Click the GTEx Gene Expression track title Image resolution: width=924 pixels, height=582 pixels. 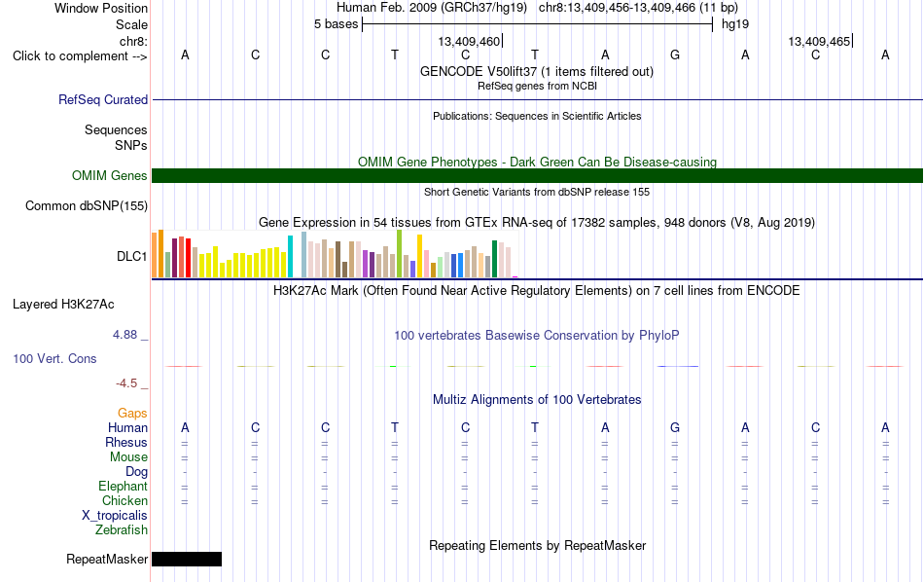pos(537,222)
